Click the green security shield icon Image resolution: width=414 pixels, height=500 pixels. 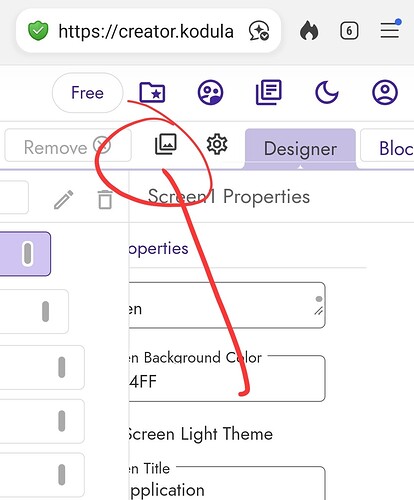[x=38, y=31]
